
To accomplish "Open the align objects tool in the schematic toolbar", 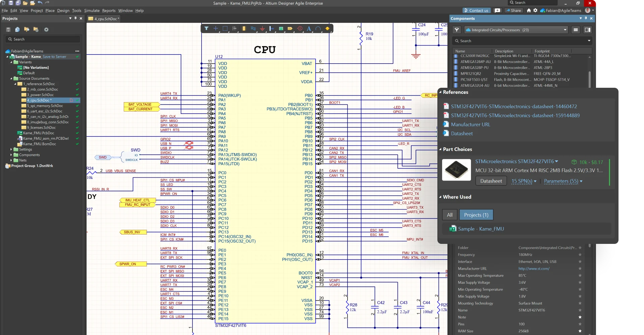I will click(x=234, y=29).
